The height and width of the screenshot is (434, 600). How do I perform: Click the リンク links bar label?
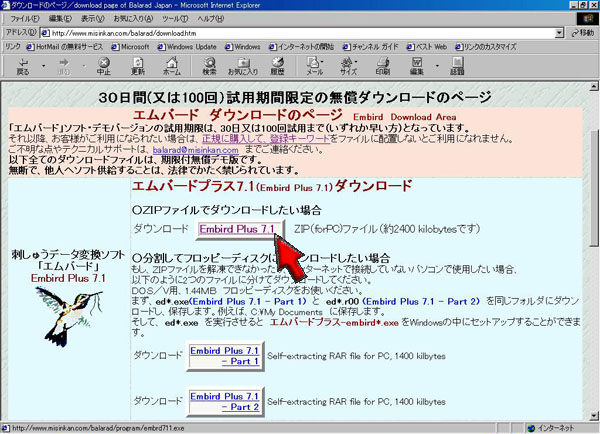point(12,47)
